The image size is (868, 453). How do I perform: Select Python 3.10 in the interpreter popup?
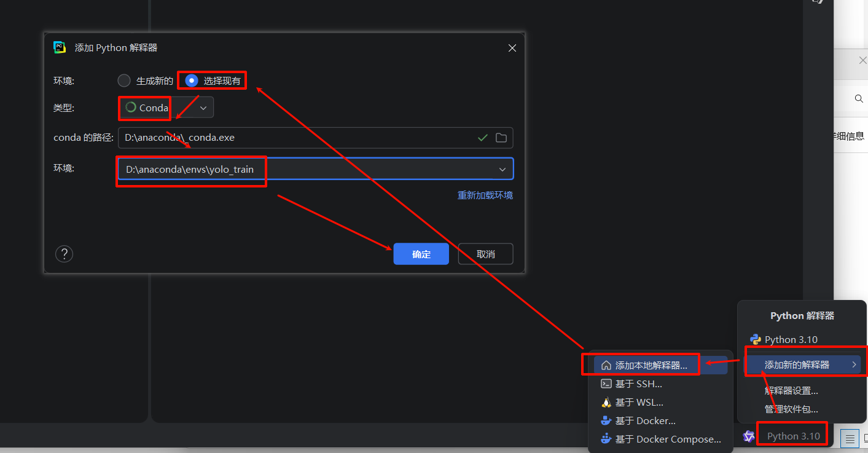click(802, 339)
